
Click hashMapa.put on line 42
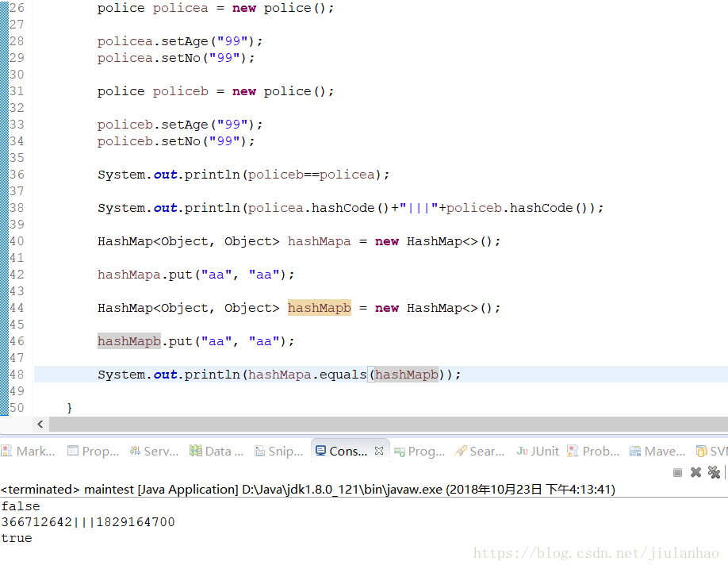(x=145, y=275)
